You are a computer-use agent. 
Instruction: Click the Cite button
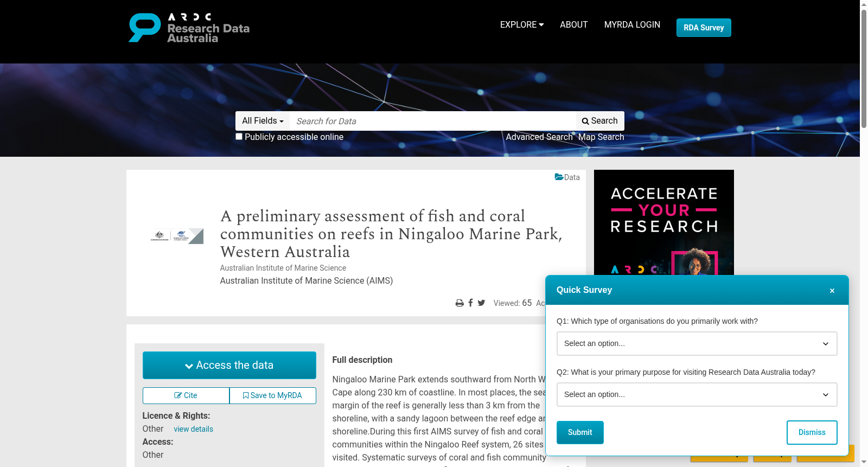pos(186,395)
